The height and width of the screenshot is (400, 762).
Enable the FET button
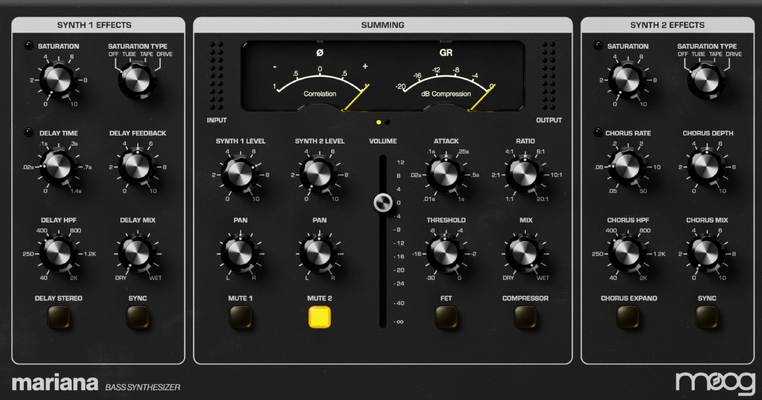click(x=446, y=317)
